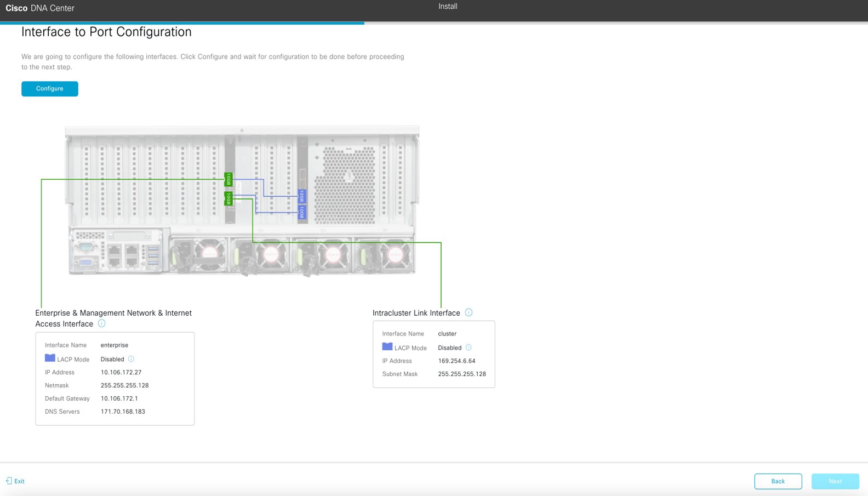Open info for Enterprise & Management Access Interface
Screen dimensions: 868x496
tap(101, 323)
